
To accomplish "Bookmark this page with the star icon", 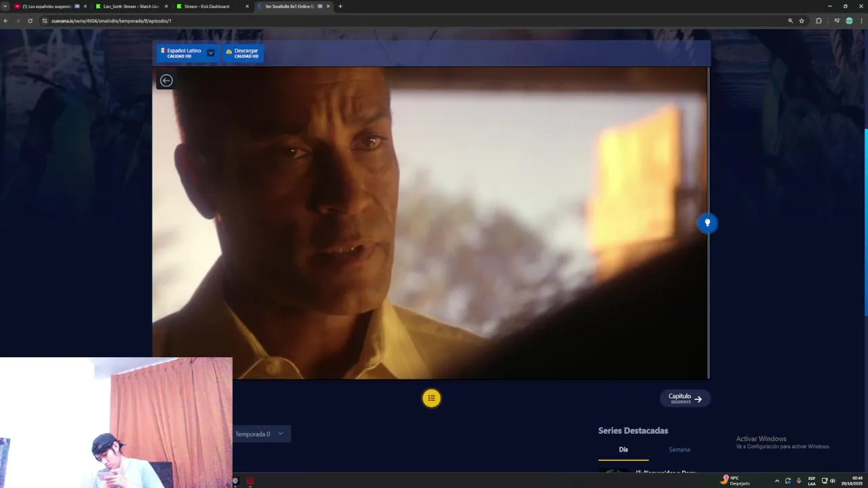I will pyautogui.click(x=802, y=21).
